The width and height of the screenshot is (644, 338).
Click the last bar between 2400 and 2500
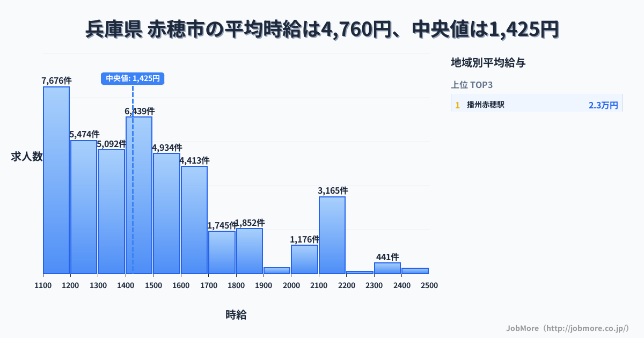[415, 271]
